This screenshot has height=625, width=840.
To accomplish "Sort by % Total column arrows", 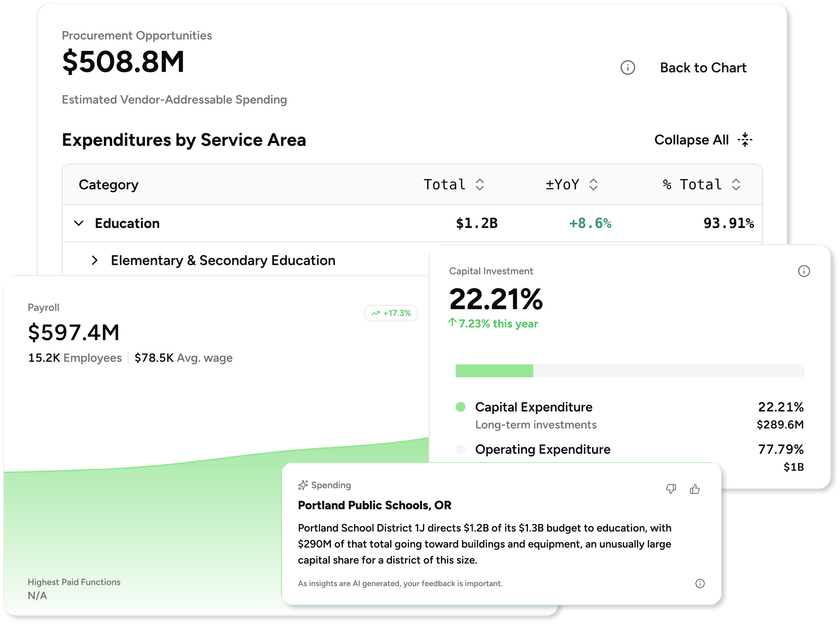I will click(736, 185).
